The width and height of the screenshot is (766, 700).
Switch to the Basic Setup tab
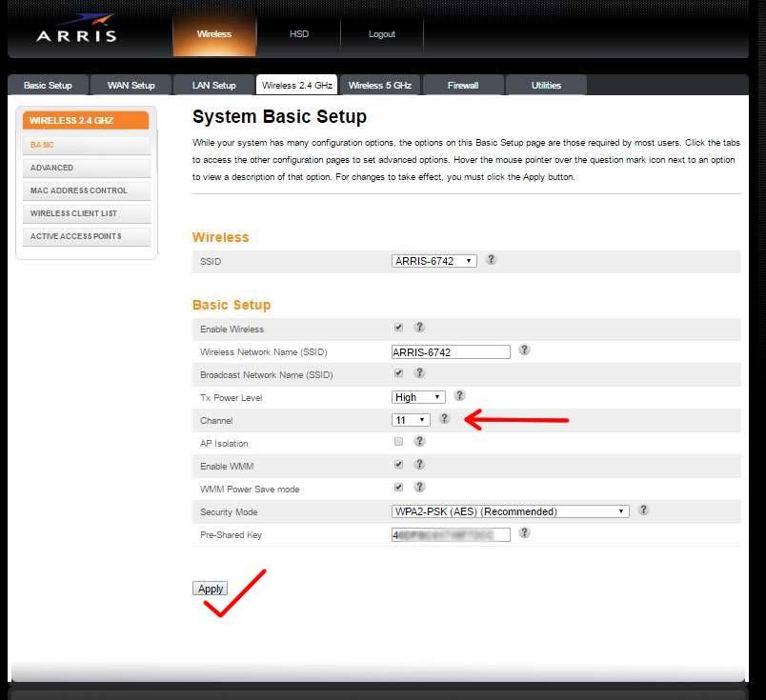click(48, 85)
